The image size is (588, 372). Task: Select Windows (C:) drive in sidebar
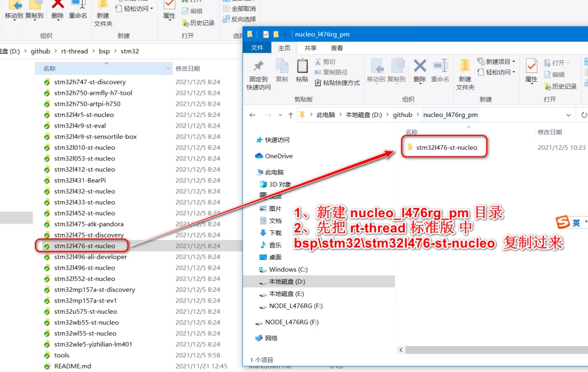click(283, 270)
